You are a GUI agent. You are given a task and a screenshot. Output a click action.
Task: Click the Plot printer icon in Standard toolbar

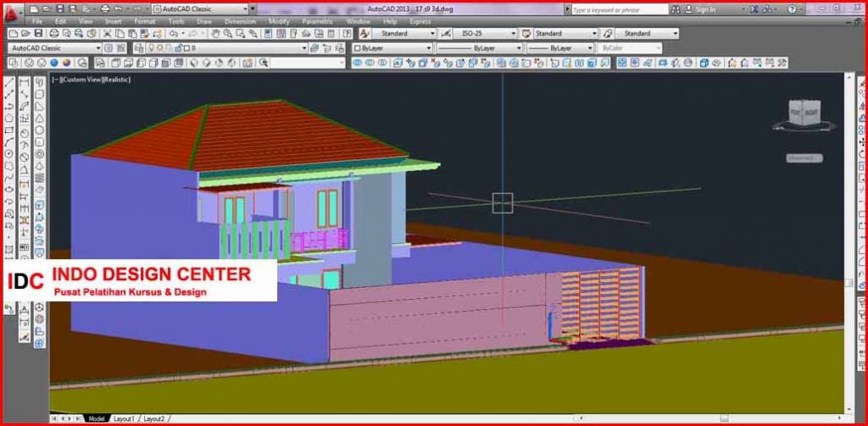(54, 34)
